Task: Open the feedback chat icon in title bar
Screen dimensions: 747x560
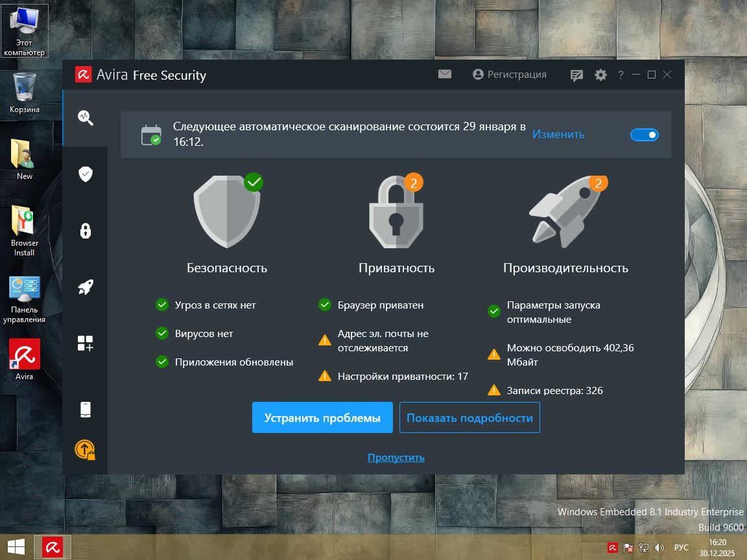Action: [576, 75]
